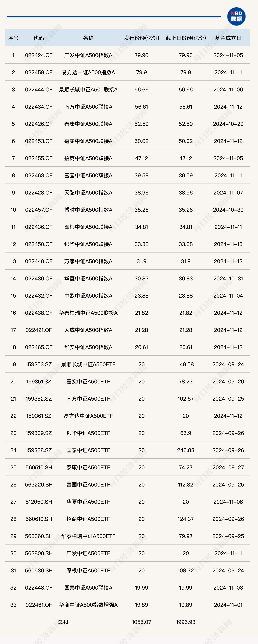Click the 名称 column header
This screenshot has height=644, width=258.
88,38
